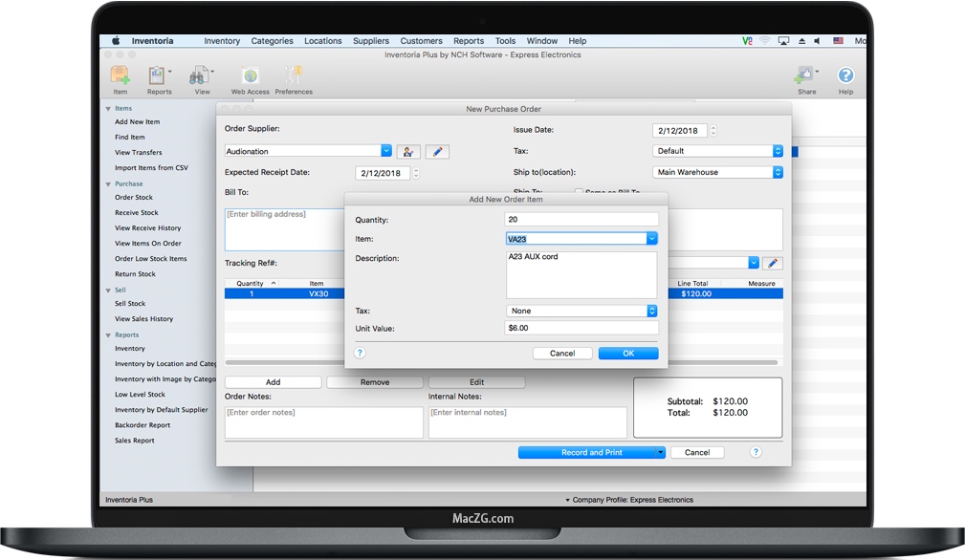
Task: Click the pencil edit icon beside Order Supplier
Action: 436,151
